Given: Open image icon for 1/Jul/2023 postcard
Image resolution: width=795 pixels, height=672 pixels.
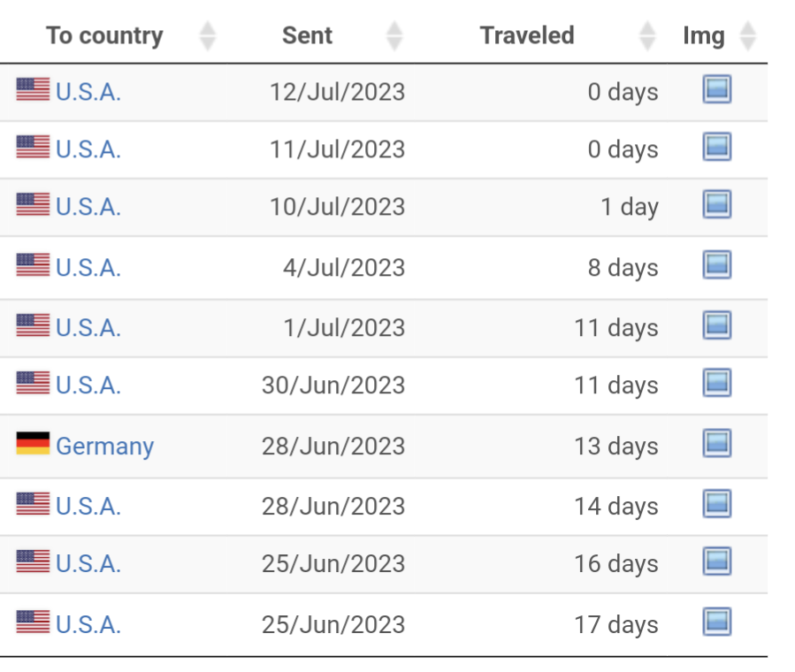Looking at the screenshot, I should point(716,325).
